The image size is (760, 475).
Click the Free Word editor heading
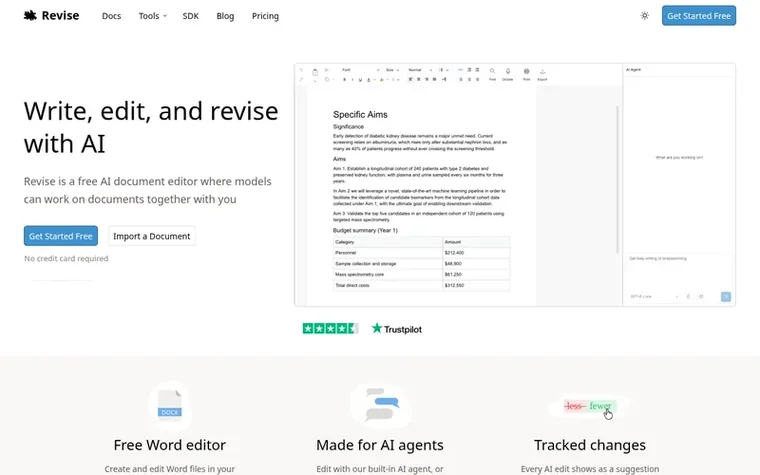coord(170,445)
